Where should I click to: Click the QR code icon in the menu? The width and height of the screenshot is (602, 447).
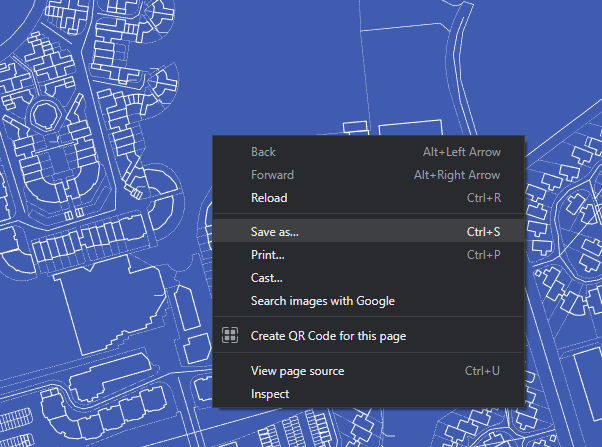coord(230,335)
